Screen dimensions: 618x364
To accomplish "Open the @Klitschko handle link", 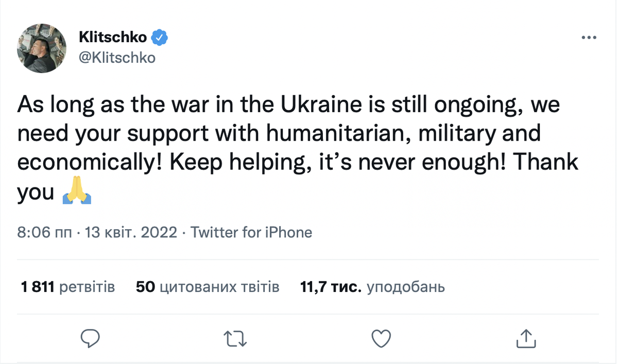I will tap(117, 58).
